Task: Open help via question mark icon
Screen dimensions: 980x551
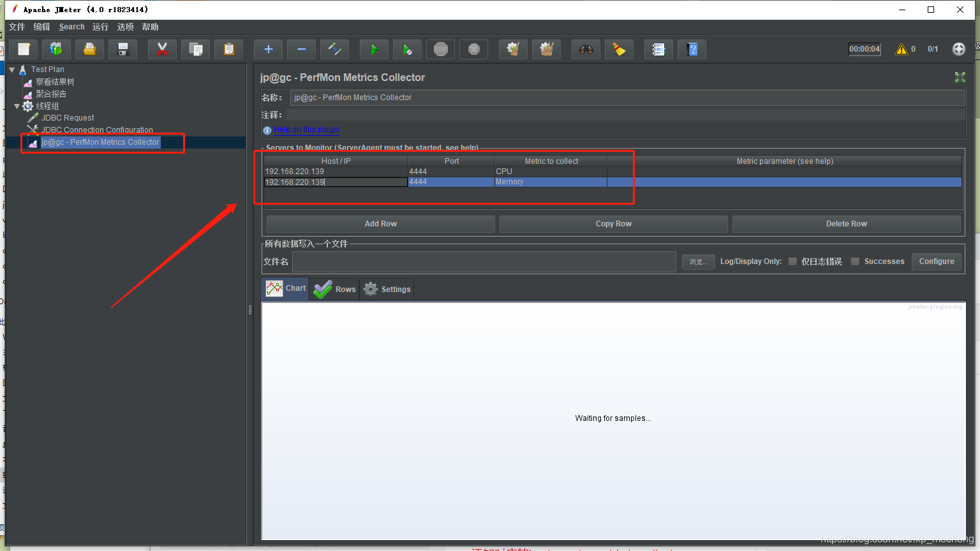Action: 692,49
